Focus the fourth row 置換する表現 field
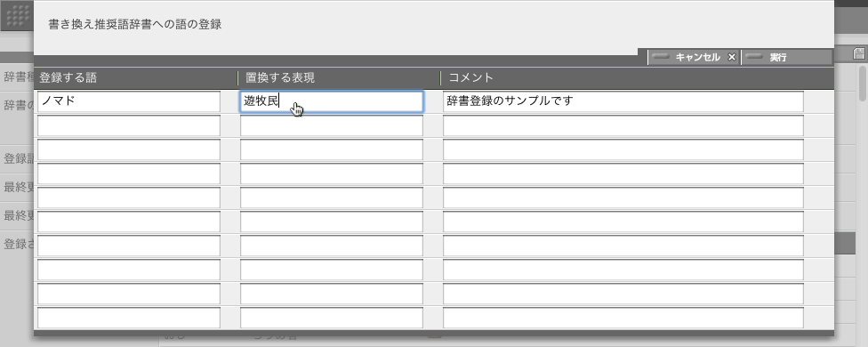868x347 pixels. pyautogui.click(x=332, y=173)
